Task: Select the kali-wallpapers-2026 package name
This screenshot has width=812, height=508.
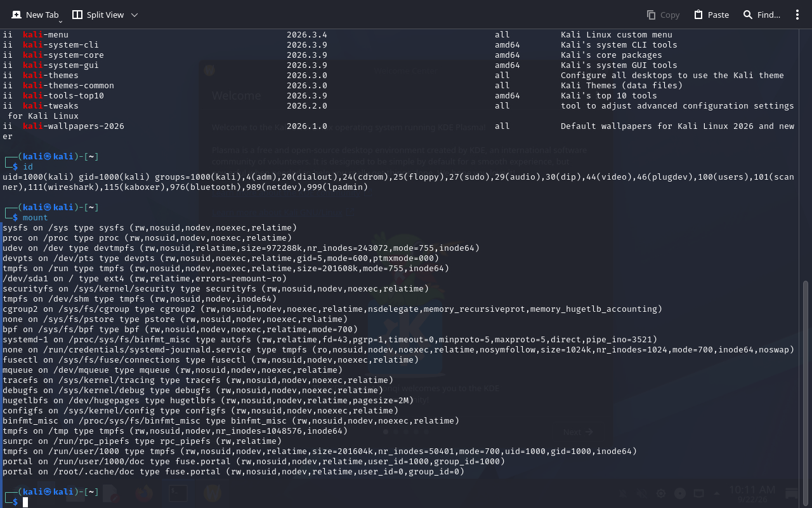Action: tap(74, 126)
